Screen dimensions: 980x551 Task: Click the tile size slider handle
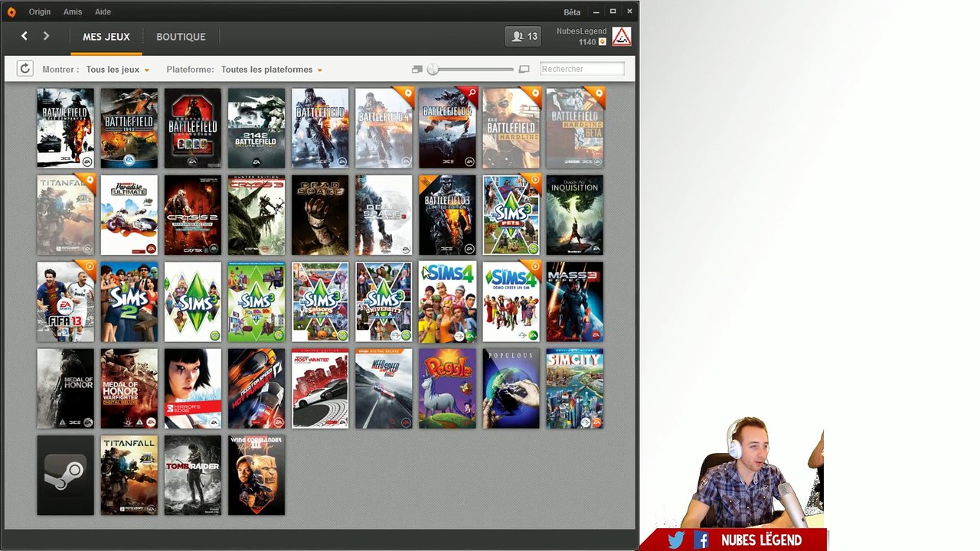[x=433, y=69]
